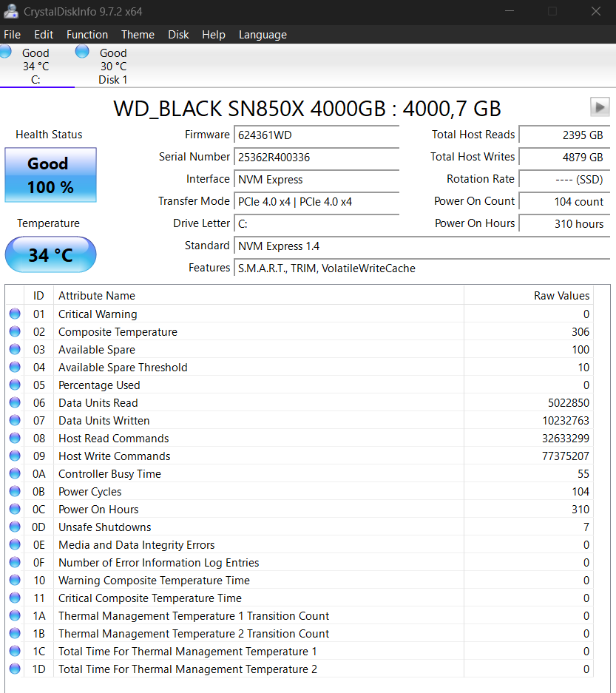Click the Power On Hours value box
This screenshot has width=616, height=693.
click(564, 223)
